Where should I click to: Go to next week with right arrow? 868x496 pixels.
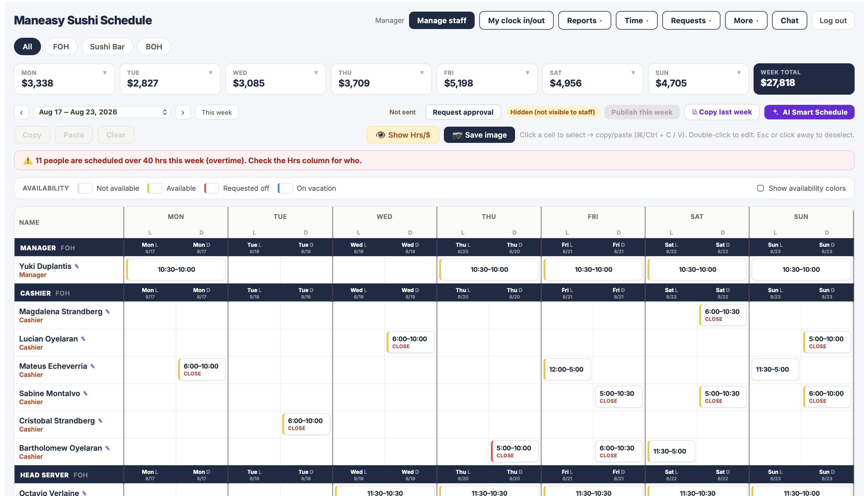click(x=183, y=112)
